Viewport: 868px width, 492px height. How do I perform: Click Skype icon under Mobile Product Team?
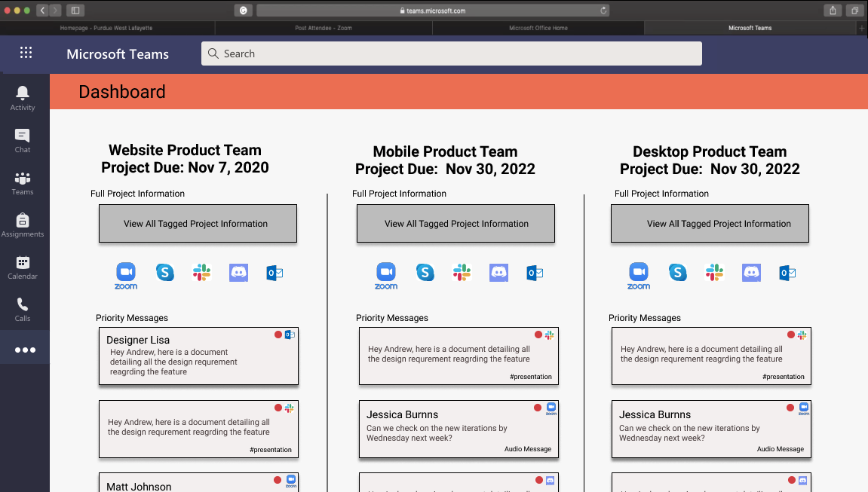[x=425, y=273]
